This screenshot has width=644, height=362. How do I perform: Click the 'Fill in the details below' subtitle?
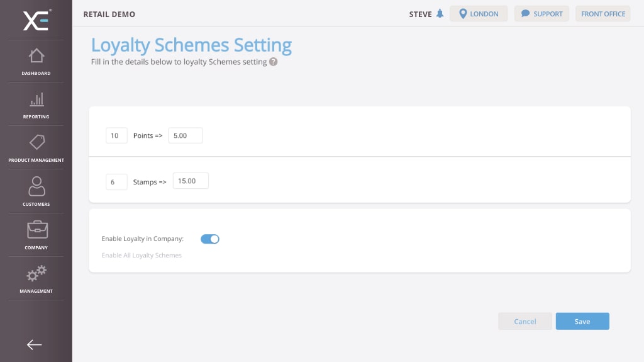(179, 62)
